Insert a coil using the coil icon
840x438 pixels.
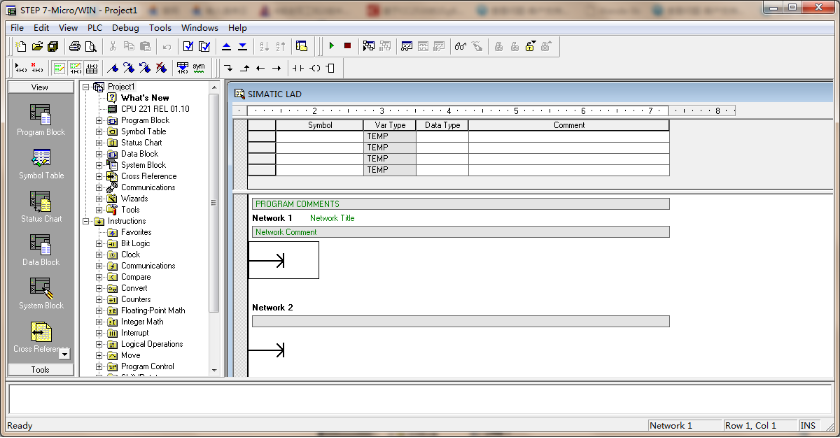[x=315, y=68]
